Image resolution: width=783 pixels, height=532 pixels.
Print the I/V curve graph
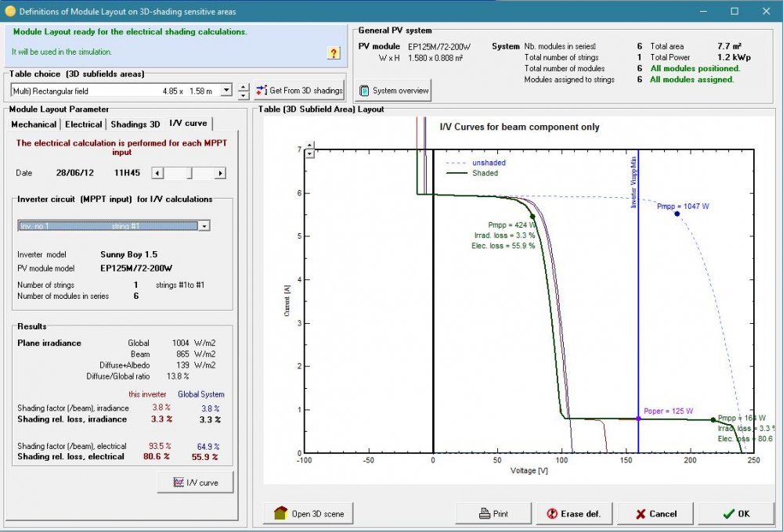tap(493, 514)
